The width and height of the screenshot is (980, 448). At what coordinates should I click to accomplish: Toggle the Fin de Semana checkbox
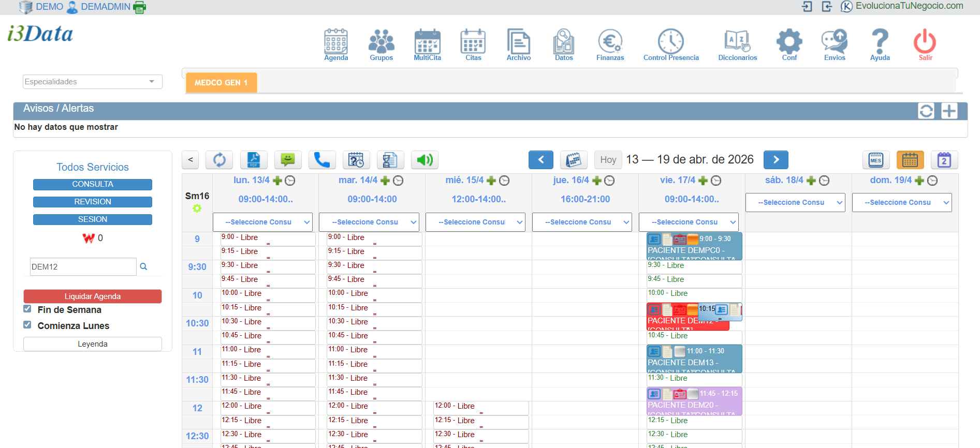27,309
